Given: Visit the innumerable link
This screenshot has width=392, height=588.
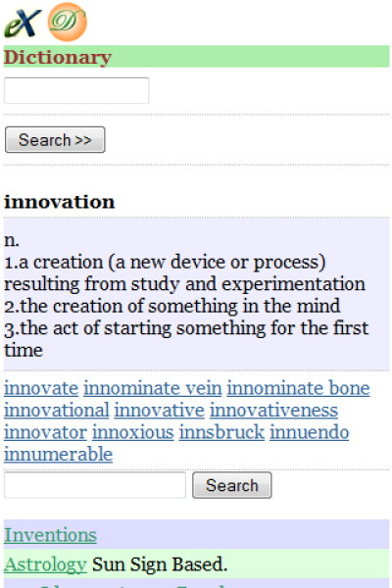Looking at the screenshot, I should pos(58,455).
